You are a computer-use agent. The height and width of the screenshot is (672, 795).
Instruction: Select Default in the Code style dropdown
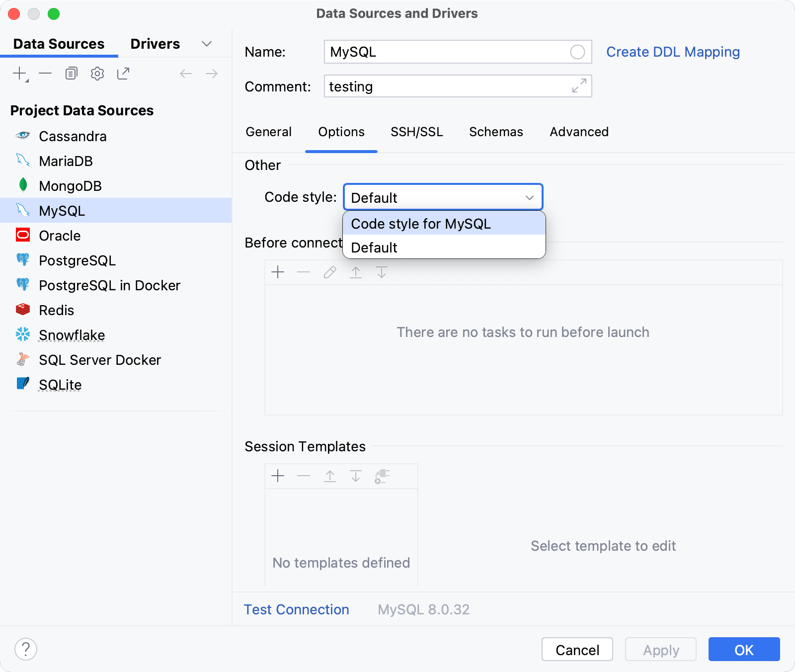[374, 248]
